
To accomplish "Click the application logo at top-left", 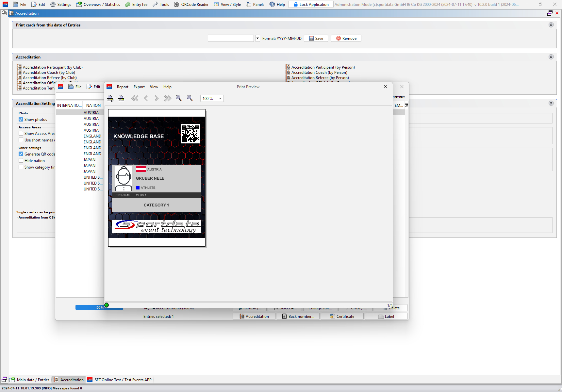I will click(5, 4).
